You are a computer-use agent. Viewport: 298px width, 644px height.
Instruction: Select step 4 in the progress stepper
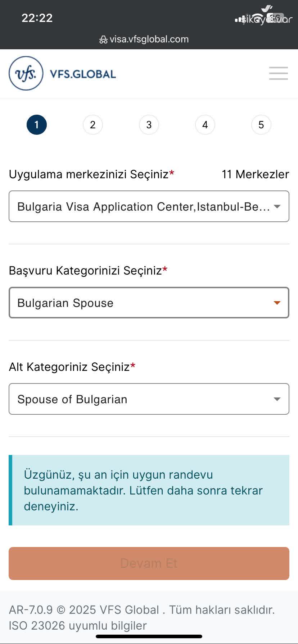[205, 125]
